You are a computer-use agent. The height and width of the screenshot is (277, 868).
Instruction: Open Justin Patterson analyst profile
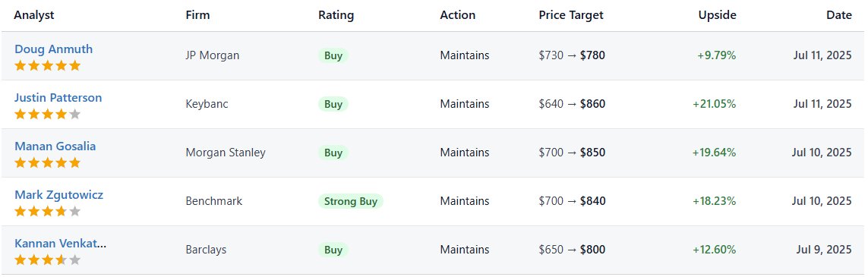[x=58, y=98]
